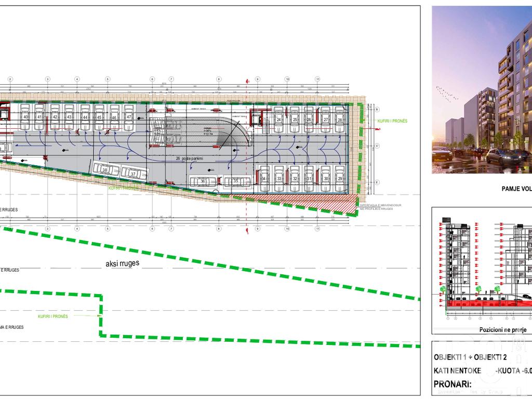Screen dimensions: 532x399
Task: Select the angled parking space 38
Action: click(x=105, y=170)
